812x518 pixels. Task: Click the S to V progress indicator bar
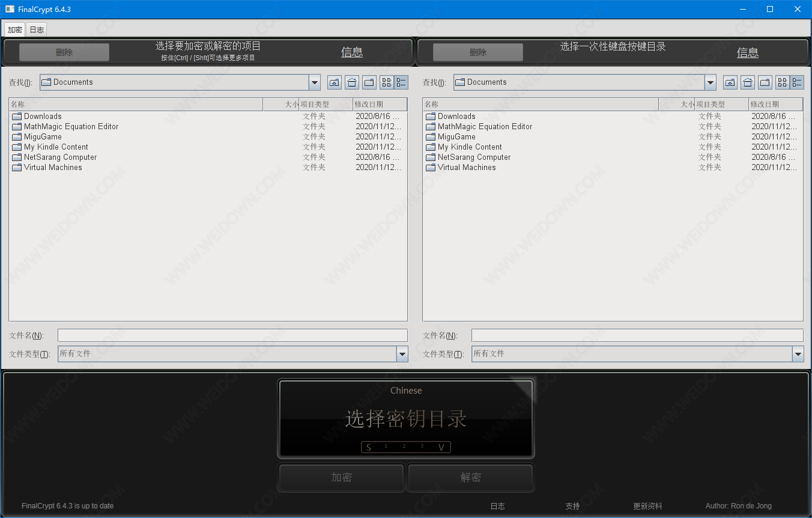tap(406, 447)
